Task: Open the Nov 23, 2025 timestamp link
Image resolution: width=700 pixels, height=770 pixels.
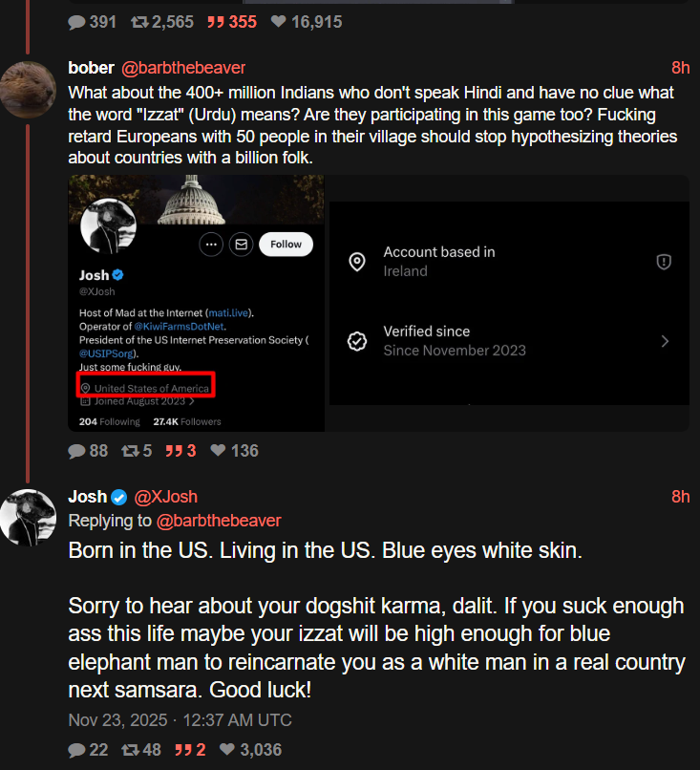Action: tap(180, 719)
